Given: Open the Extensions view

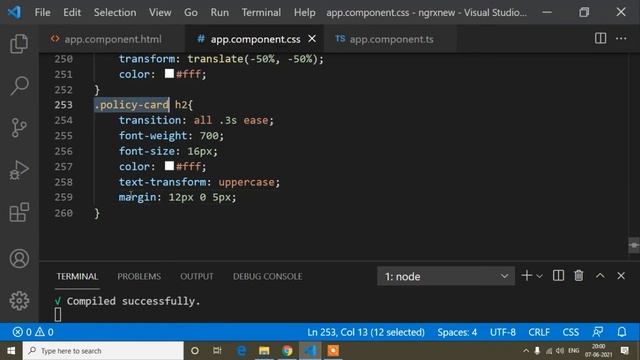Looking at the screenshot, I should tap(19, 212).
